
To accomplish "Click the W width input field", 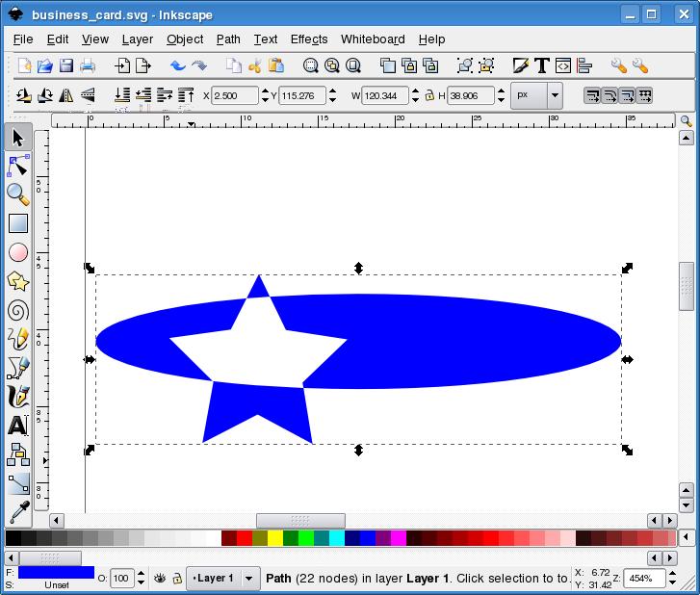I will coord(384,95).
